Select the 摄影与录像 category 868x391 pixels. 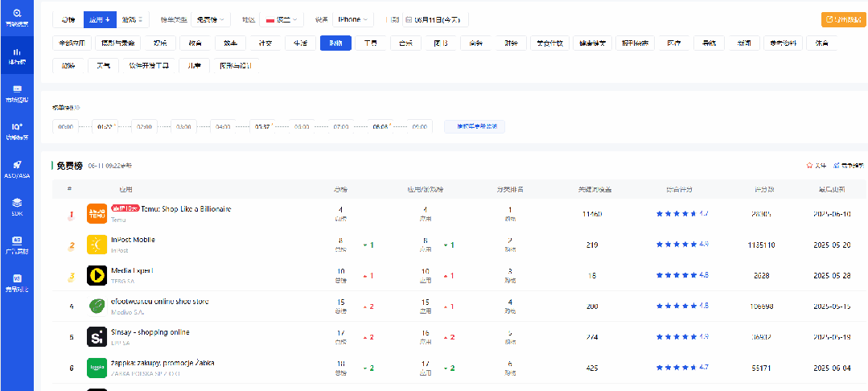[x=117, y=43]
